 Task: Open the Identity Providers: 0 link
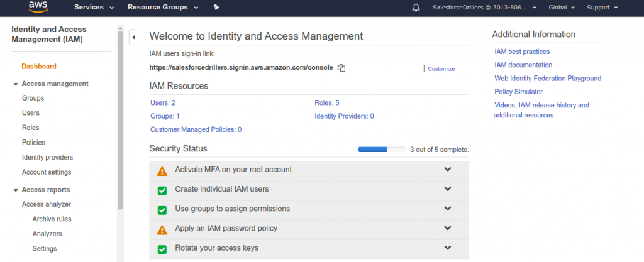click(344, 116)
